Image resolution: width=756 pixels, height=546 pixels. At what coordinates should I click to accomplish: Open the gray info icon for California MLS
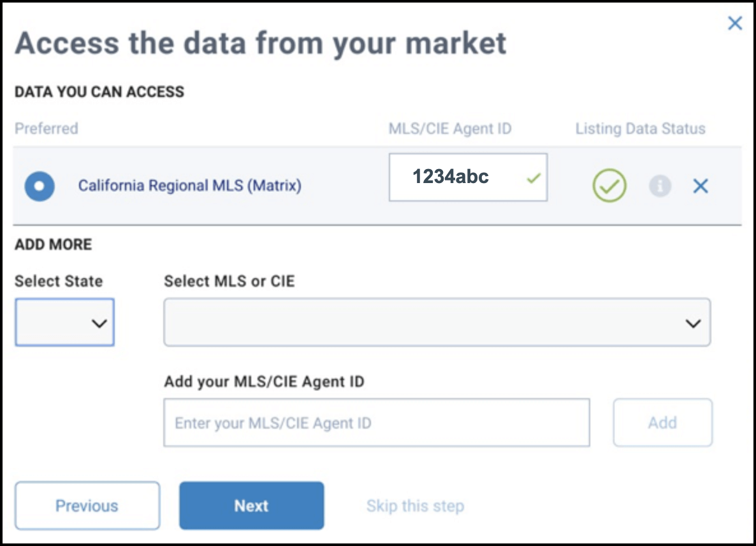(660, 186)
